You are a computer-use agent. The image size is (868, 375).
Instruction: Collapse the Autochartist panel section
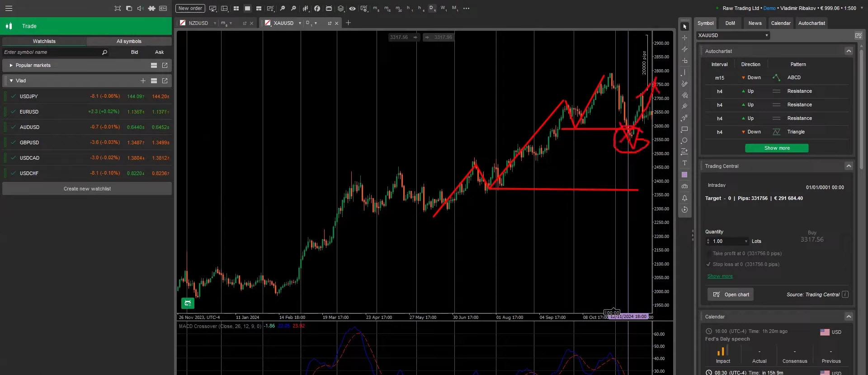click(x=849, y=51)
